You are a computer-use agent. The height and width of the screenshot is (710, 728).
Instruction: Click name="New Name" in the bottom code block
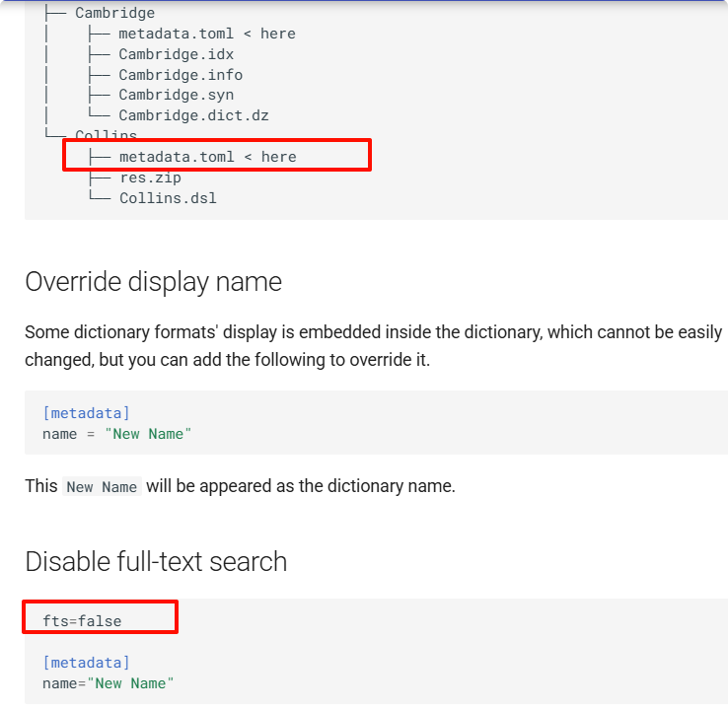point(109,683)
